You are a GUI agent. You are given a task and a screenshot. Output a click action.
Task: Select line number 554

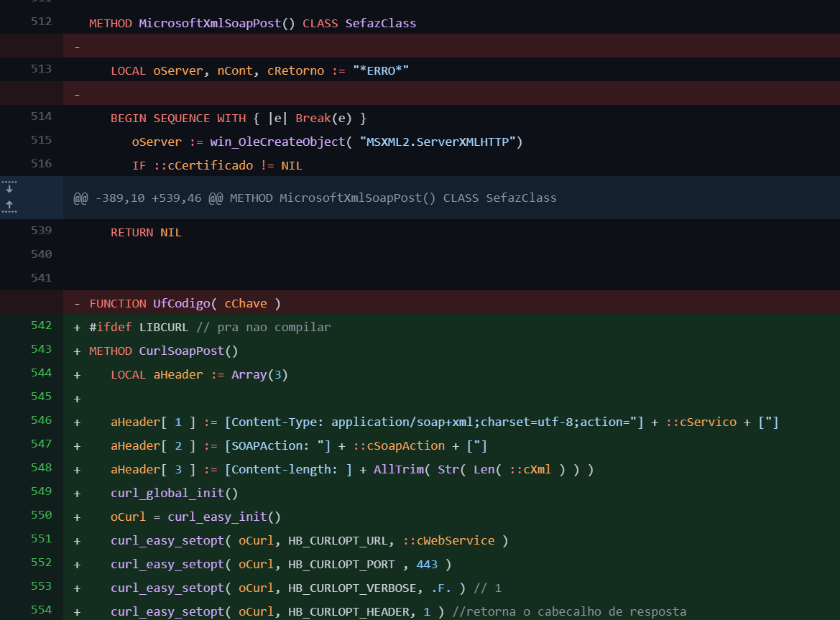pyautogui.click(x=41, y=610)
